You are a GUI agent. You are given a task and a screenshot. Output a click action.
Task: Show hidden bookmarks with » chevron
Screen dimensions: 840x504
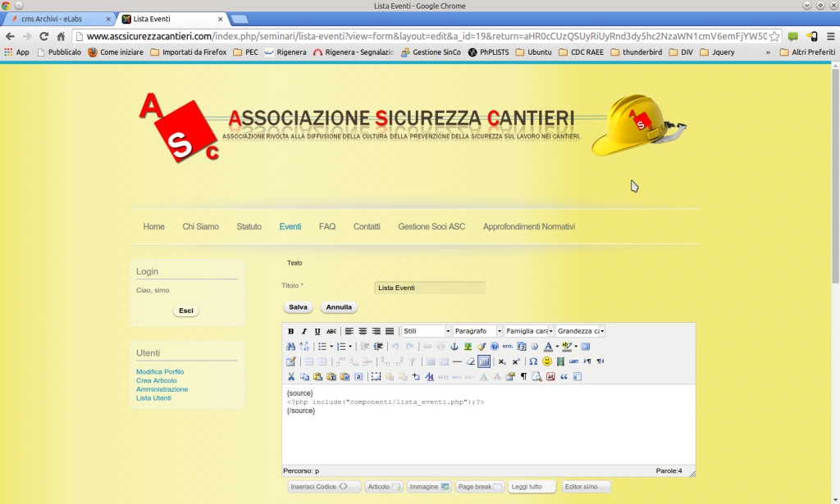pyautogui.click(x=768, y=52)
